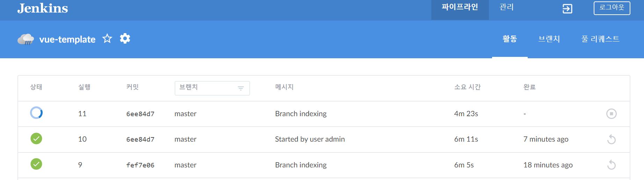Image resolution: width=644 pixels, height=180 pixels.
Task: Open the 파이프라인 tab
Action: (x=460, y=9)
